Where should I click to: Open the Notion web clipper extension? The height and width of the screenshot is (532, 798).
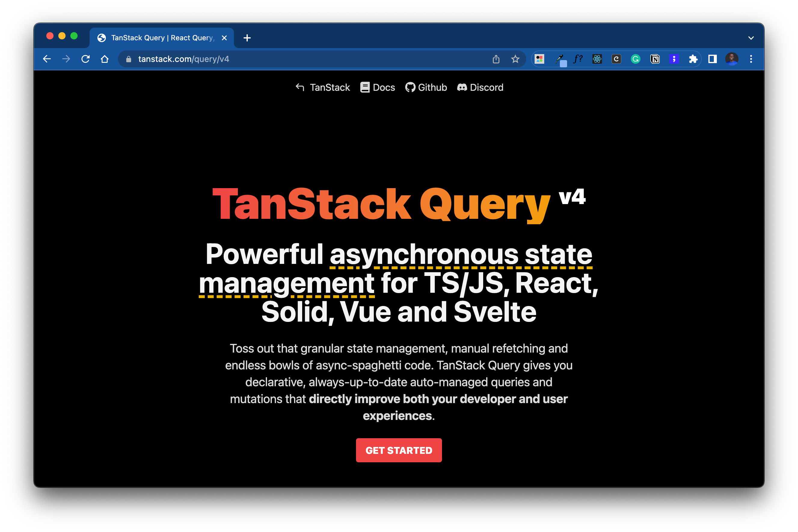point(655,59)
